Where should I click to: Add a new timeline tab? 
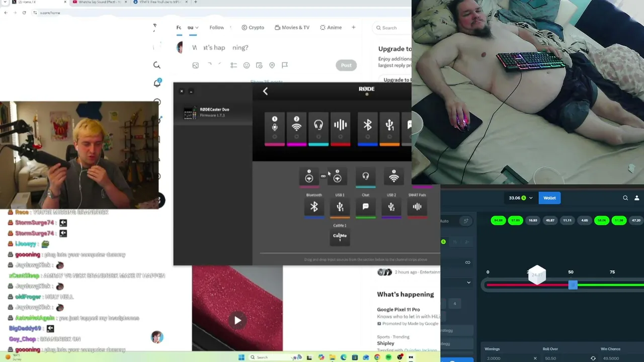click(x=354, y=28)
